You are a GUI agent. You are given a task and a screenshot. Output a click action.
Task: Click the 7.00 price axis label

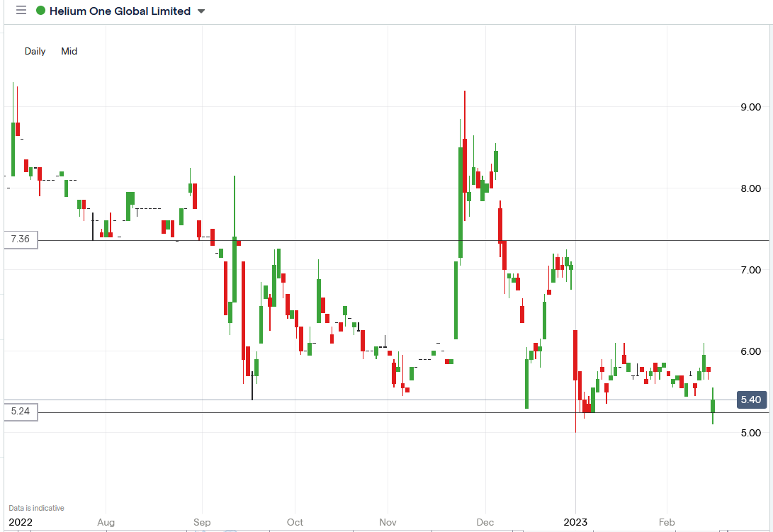coord(751,270)
